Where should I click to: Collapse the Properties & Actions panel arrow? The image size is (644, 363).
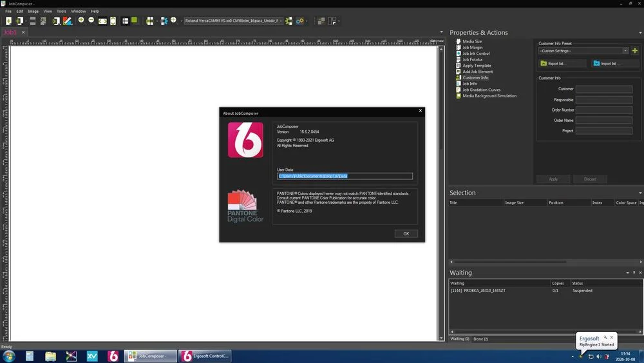pos(640,32)
